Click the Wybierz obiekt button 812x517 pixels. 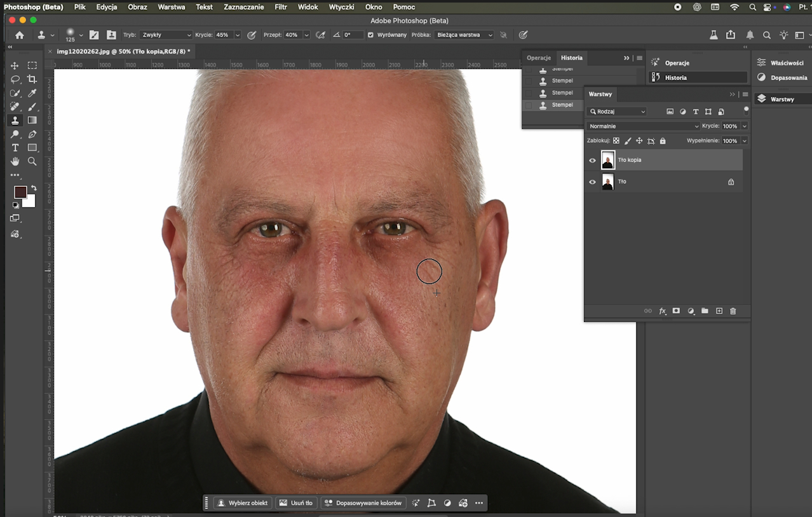coord(243,503)
